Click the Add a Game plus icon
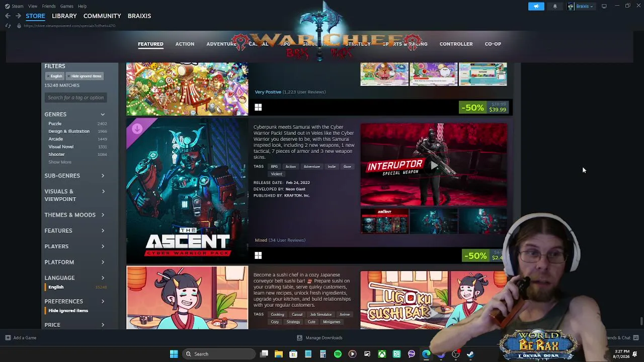The width and height of the screenshot is (644, 362). point(8,338)
